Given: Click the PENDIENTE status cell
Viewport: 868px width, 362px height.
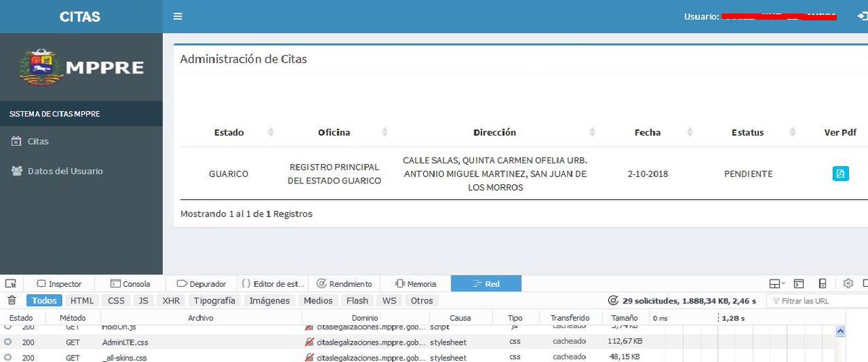Looking at the screenshot, I should 748,174.
